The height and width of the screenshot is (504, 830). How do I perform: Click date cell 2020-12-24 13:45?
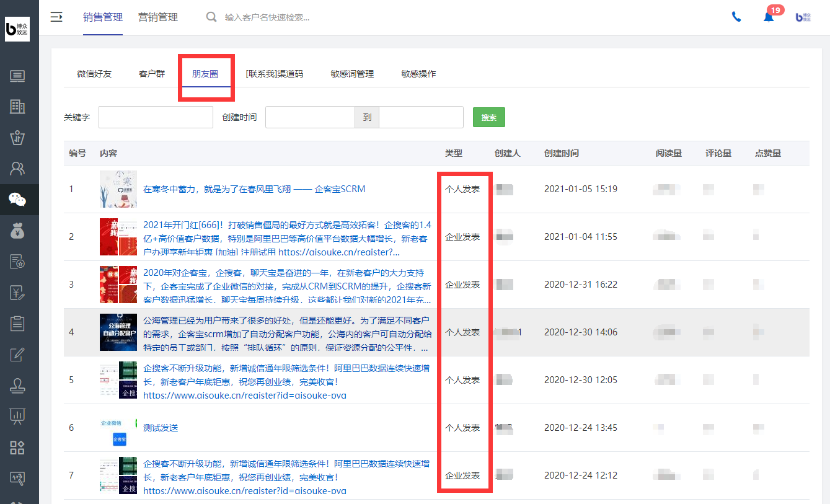click(x=581, y=428)
